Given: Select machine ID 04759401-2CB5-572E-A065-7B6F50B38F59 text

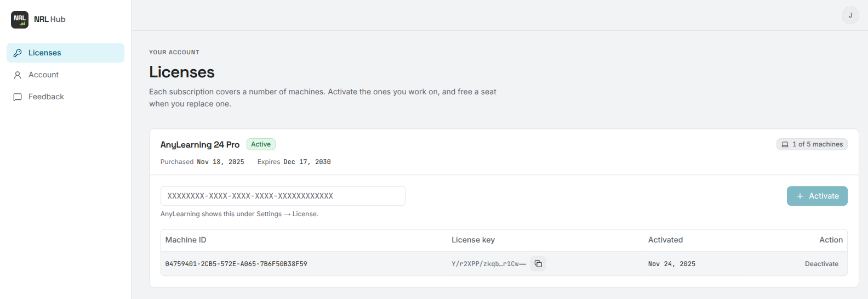Looking at the screenshot, I should click(236, 264).
